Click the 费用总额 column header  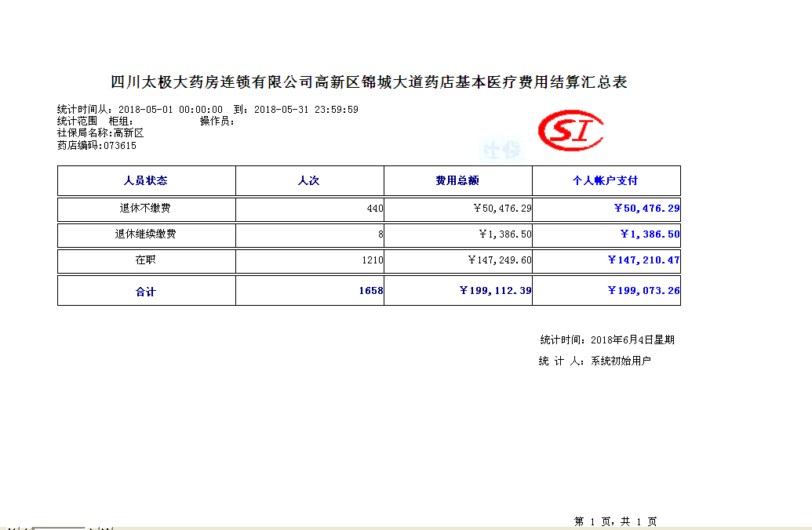click(458, 180)
